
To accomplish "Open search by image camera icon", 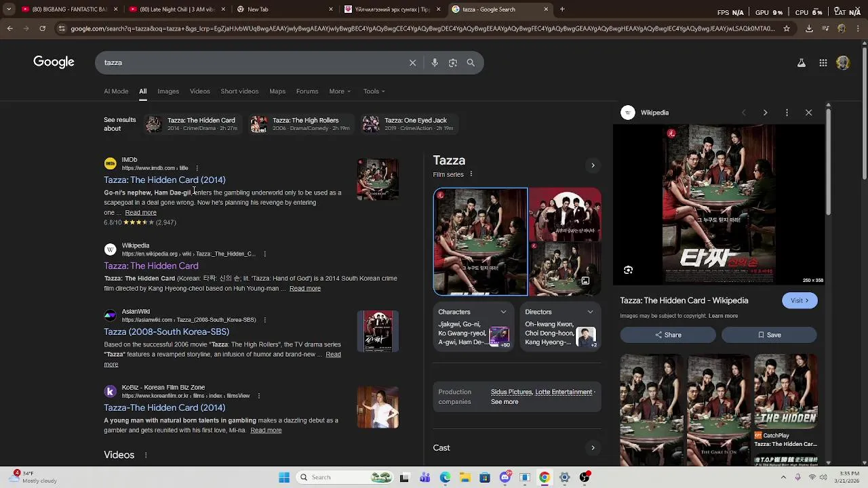I will pyautogui.click(x=453, y=62).
